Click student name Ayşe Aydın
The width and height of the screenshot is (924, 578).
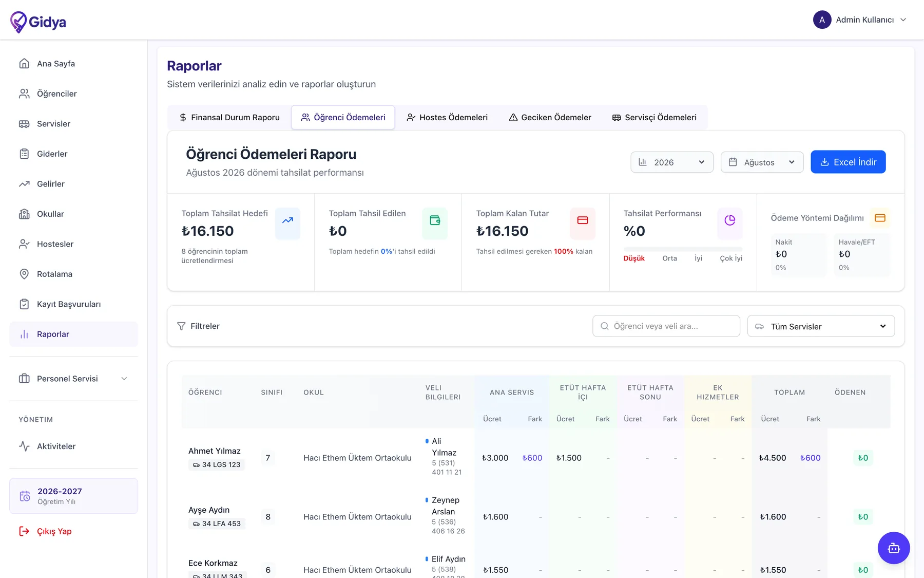(x=209, y=510)
